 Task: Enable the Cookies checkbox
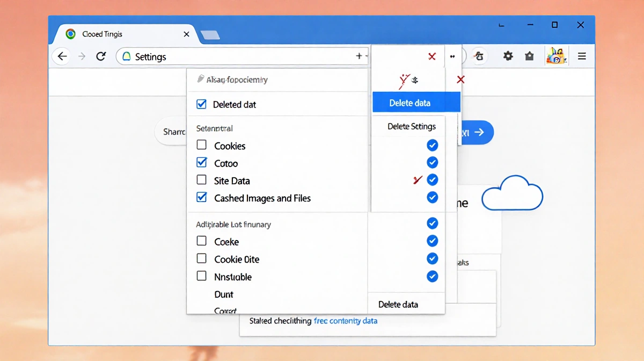[202, 146]
